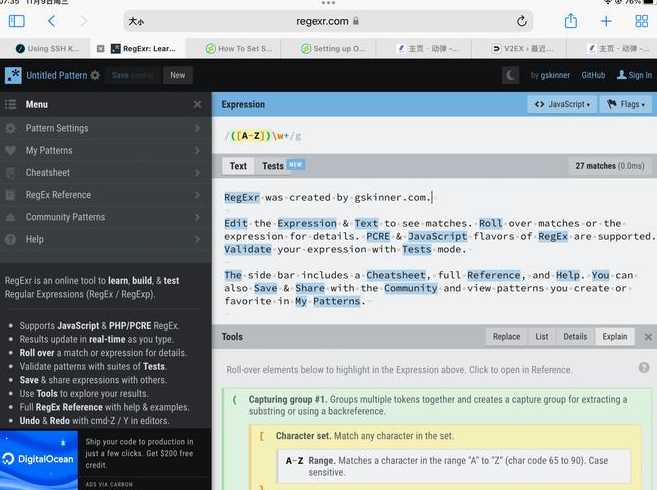
Task: Show Safari tab overview grid
Action: click(641, 21)
